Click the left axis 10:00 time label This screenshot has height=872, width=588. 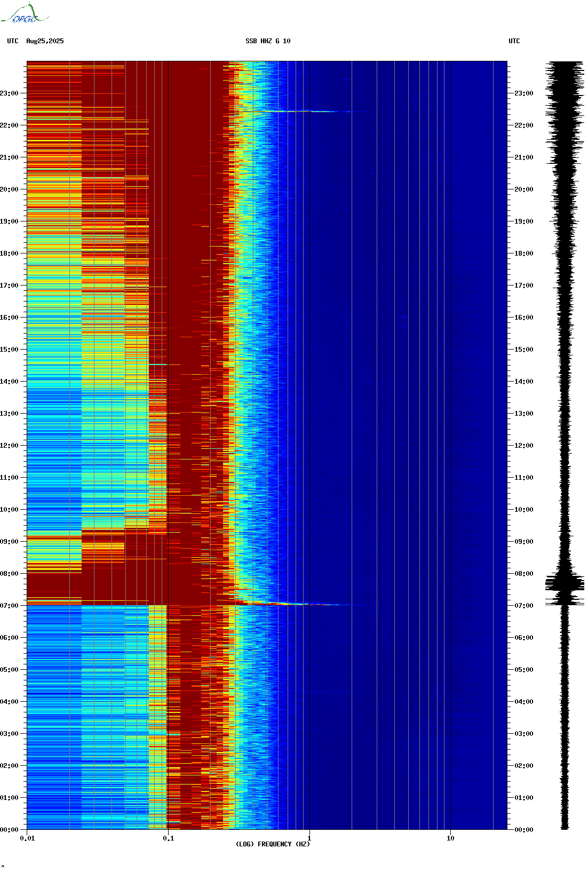[x=9, y=510]
